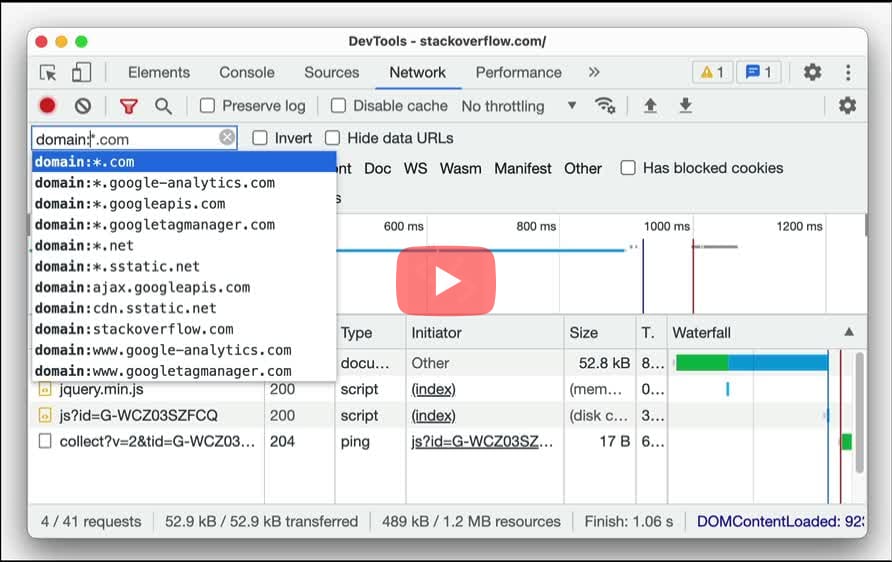Click the play button overlay on the video
The height and width of the screenshot is (562, 892).
[446, 280]
